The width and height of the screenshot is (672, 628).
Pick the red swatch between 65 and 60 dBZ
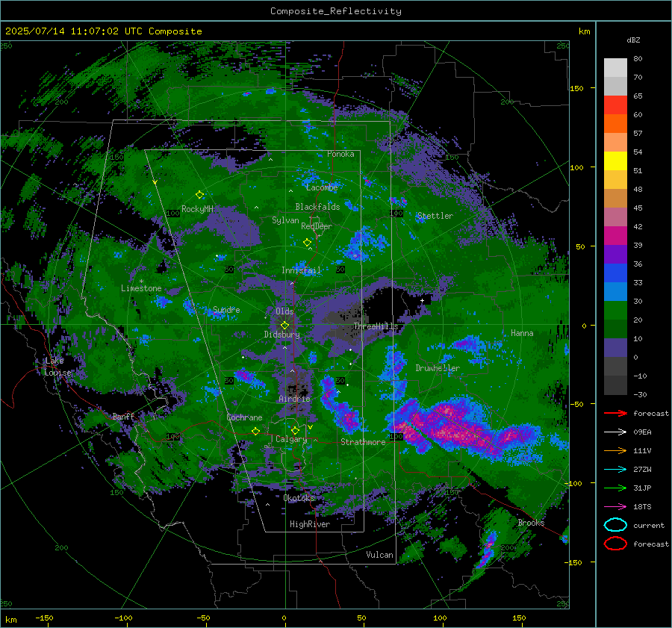click(615, 105)
